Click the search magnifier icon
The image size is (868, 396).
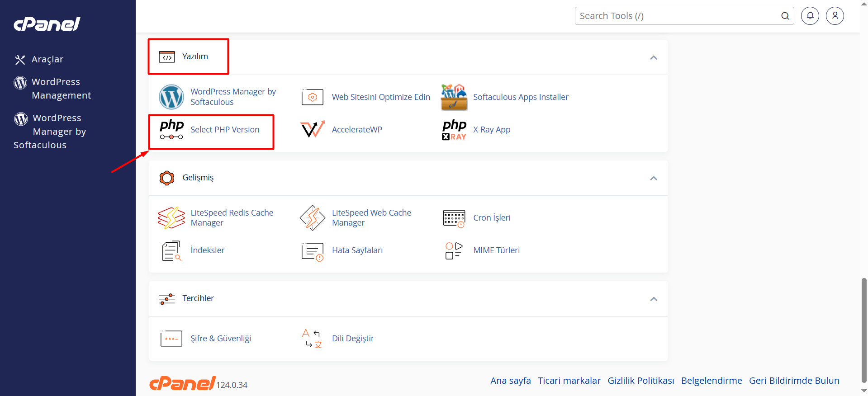(x=785, y=16)
